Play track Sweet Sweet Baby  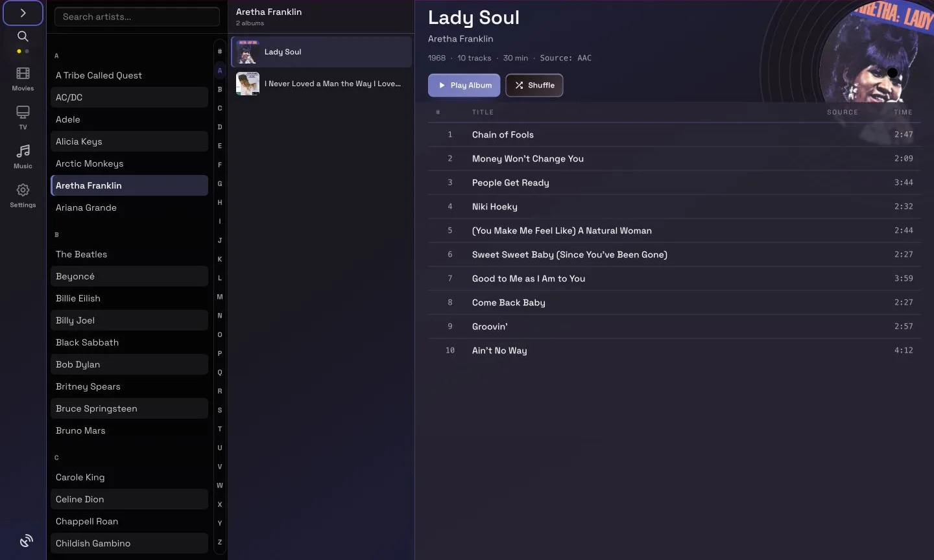click(675, 255)
